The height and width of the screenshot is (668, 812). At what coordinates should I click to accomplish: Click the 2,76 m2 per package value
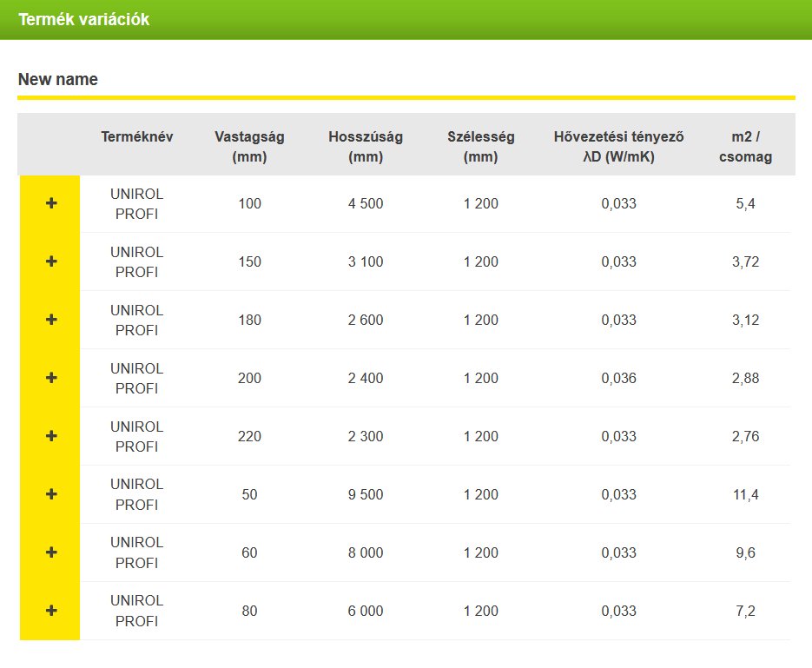tap(746, 436)
